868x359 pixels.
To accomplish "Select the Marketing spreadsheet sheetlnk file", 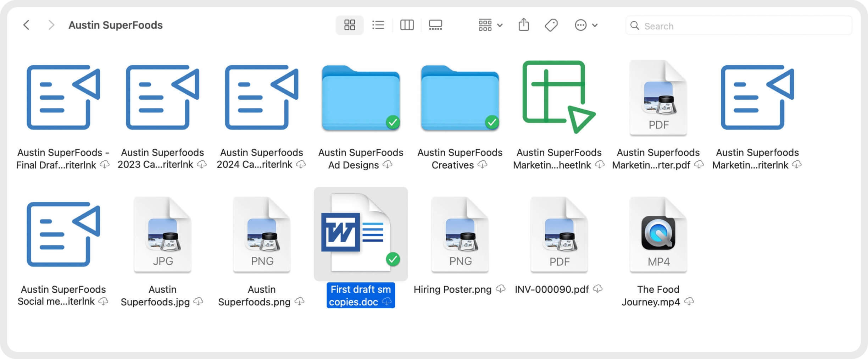I will [558, 98].
